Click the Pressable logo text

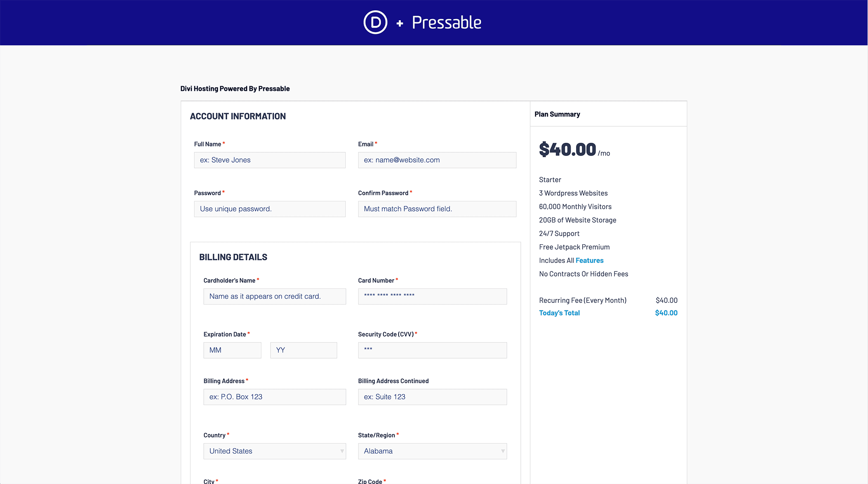point(447,23)
